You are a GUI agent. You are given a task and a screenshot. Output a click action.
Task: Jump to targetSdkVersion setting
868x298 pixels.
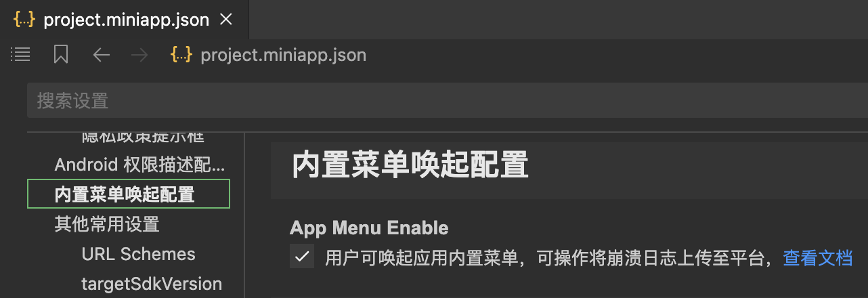(152, 283)
